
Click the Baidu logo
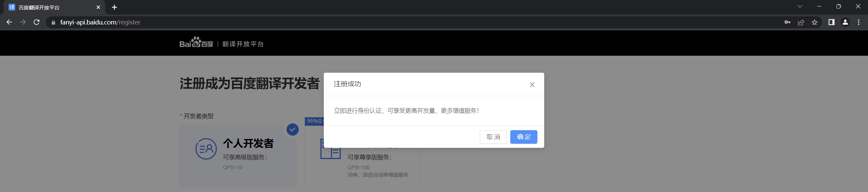[x=196, y=42]
